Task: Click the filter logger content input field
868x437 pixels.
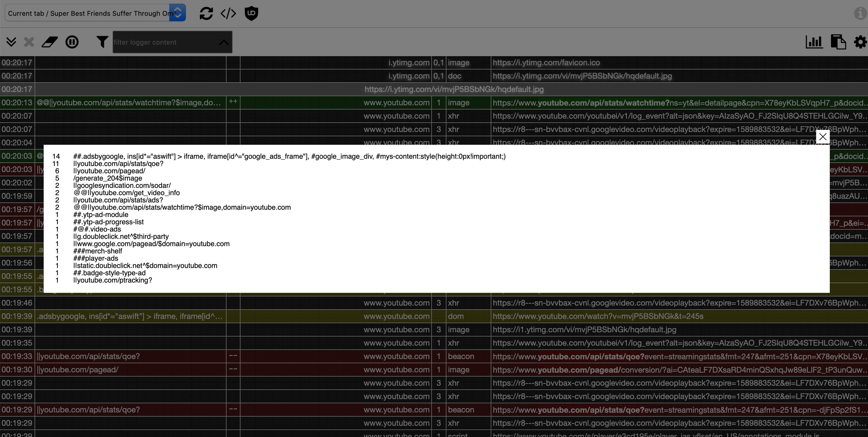Action: coord(152,42)
